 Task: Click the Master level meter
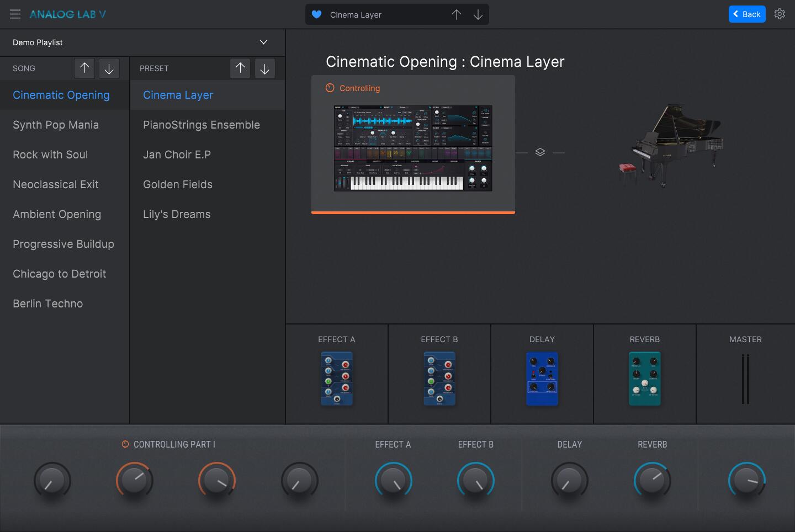point(745,379)
